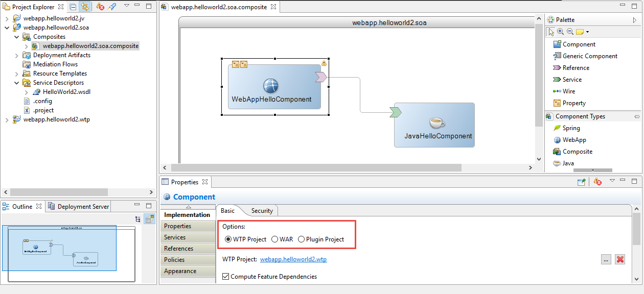Screen dimensions: 644x294
Task: Open Policies section in side list
Action: coord(187,260)
